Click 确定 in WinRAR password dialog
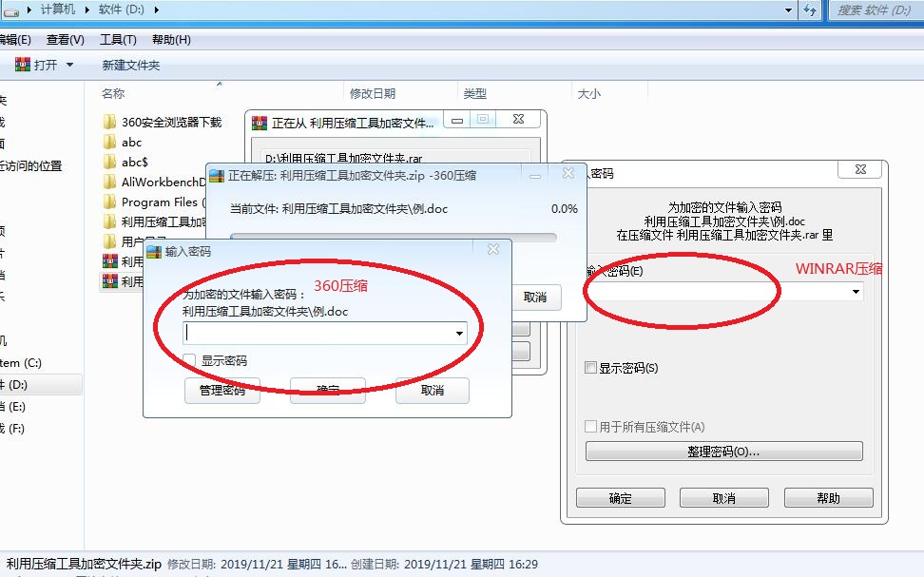Image resolution: width=924 pixels, height=577 pixels. [620, 498]
